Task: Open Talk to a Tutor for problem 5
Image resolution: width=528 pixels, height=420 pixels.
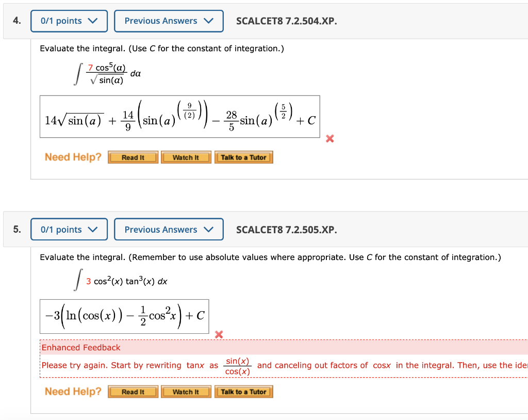Action: click(243, 391)
